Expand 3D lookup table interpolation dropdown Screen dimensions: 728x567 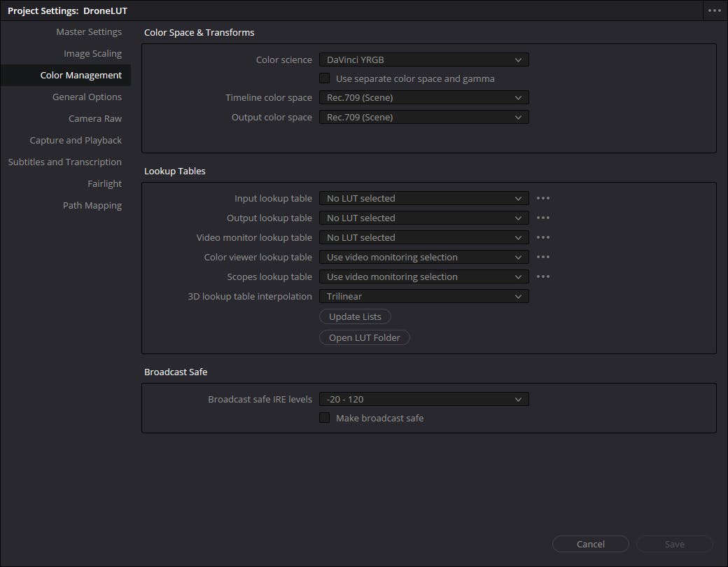pyautogui.click(x=423, y=296)
